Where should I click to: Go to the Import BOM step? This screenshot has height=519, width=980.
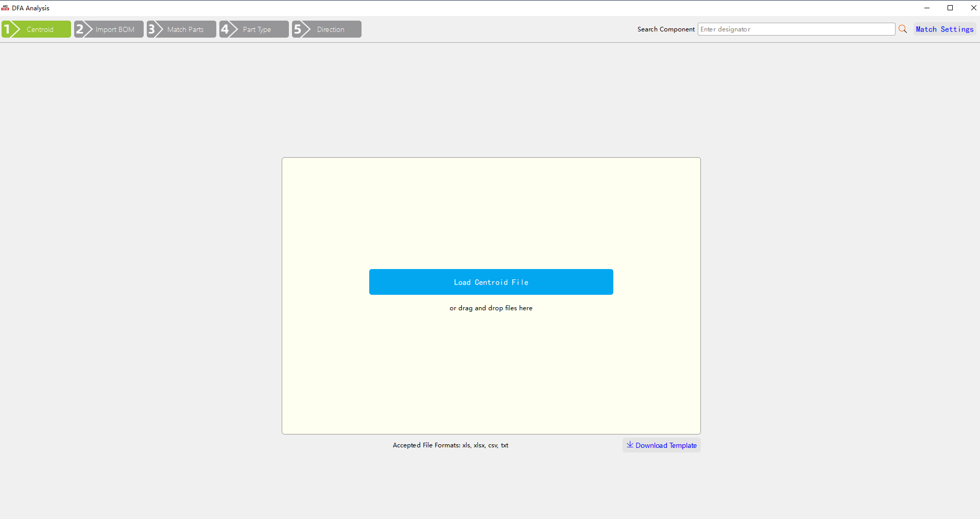pos(115,29)
